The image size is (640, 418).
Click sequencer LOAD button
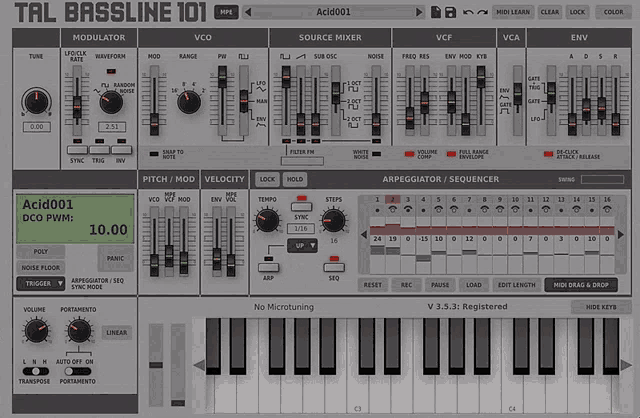tap(473, 285)
